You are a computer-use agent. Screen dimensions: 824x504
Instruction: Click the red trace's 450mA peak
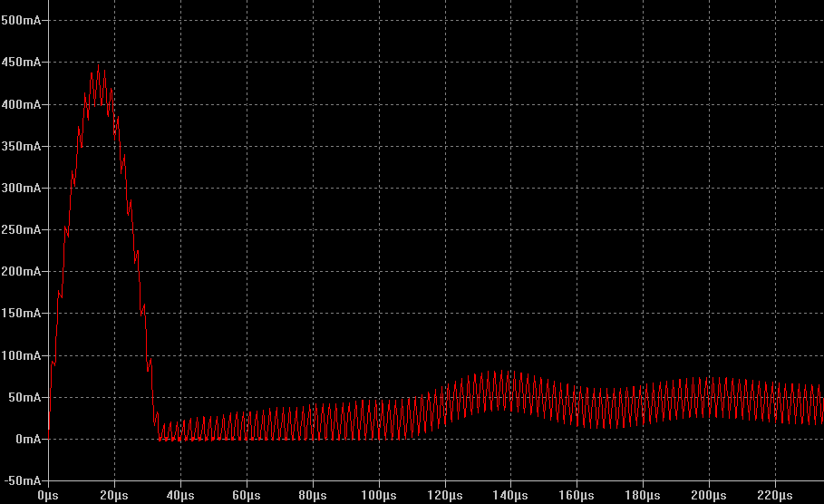(x=98, y=65)
